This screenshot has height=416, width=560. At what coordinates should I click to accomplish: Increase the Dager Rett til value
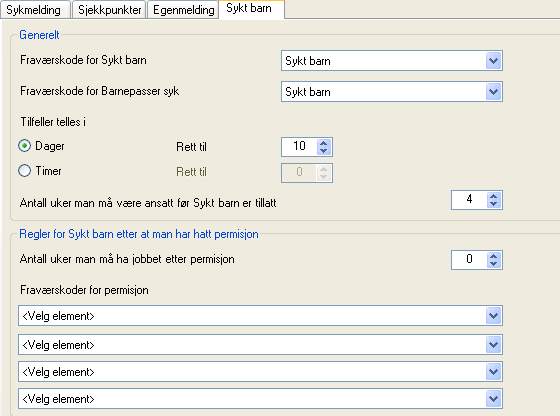[x=324, y=143]
